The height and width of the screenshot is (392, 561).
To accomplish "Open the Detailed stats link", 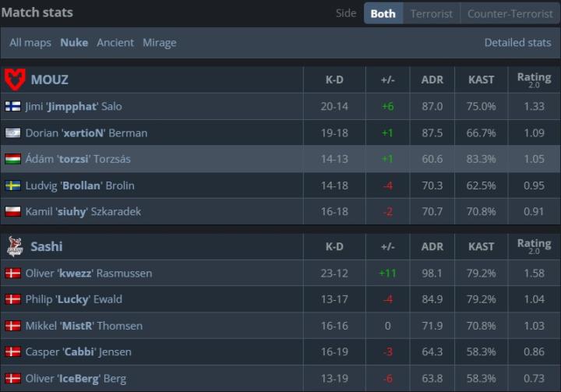I will [517, 43].
